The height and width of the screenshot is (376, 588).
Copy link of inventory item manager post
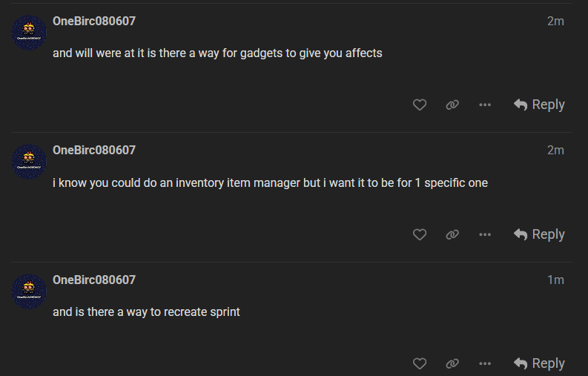click(x=452, y=234)
